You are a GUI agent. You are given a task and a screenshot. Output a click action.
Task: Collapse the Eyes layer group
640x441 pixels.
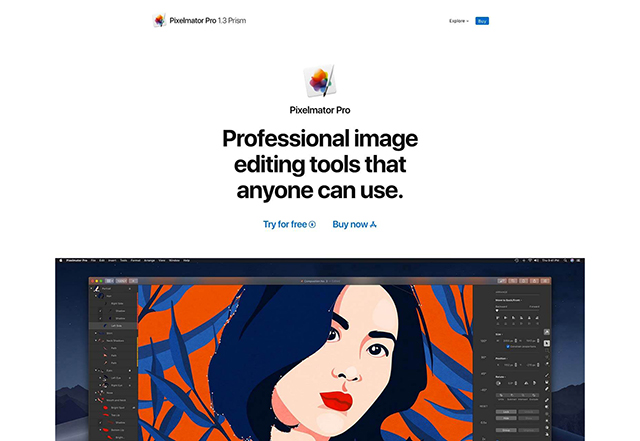click(x=96, y=370)
